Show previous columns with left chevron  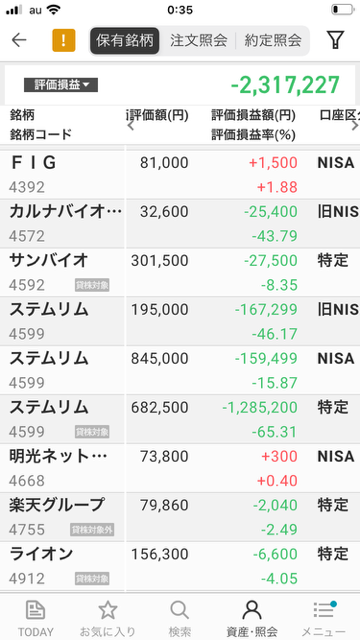131,125
